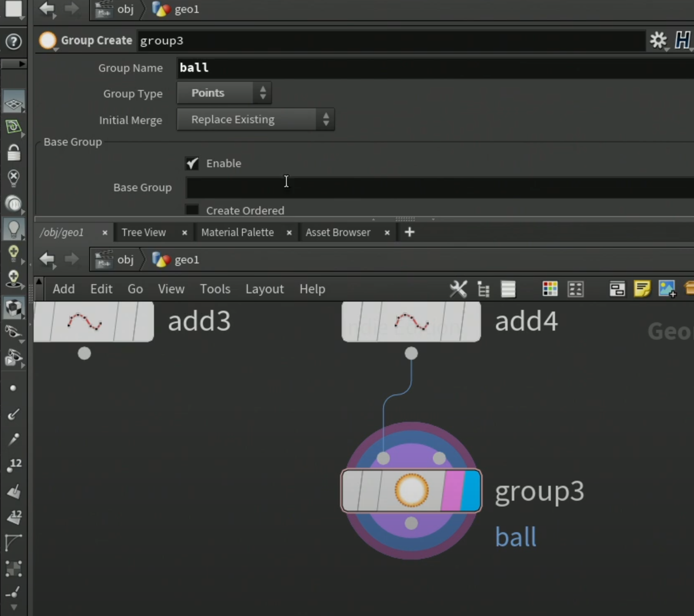Toggle display point trails icon
694x616 pixels.
13,439
